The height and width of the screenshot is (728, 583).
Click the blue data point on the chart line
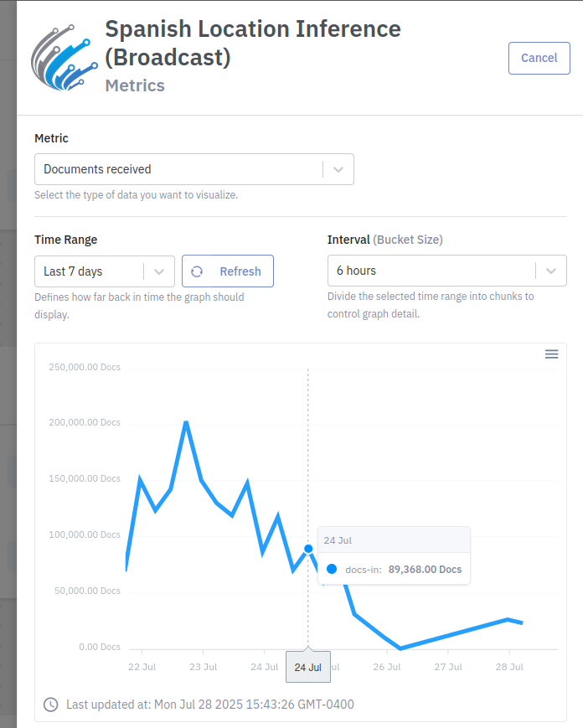point(308,549)
